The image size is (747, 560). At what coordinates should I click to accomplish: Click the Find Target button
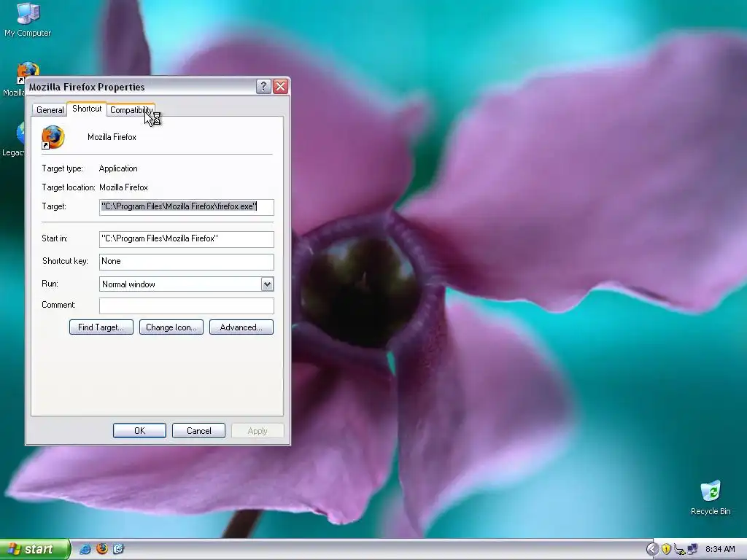[101, 327]
